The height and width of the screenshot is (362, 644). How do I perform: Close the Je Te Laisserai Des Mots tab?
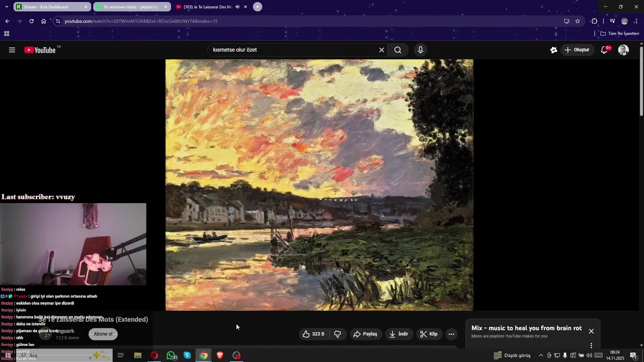[x=245, y=7]
